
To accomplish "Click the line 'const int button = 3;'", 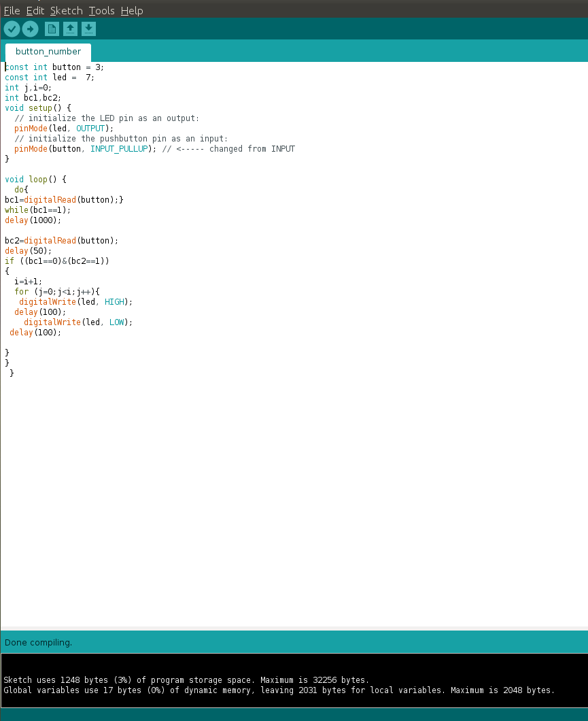I will [54, 67].
